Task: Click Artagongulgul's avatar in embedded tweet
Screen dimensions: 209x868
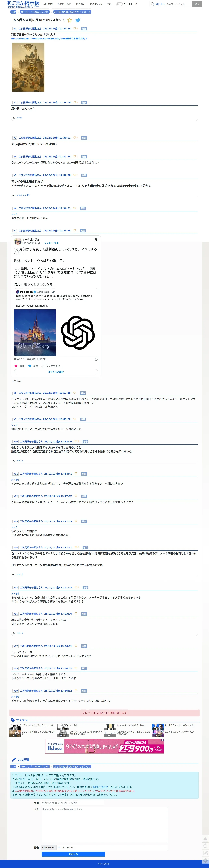Action: tap(18, 241)
